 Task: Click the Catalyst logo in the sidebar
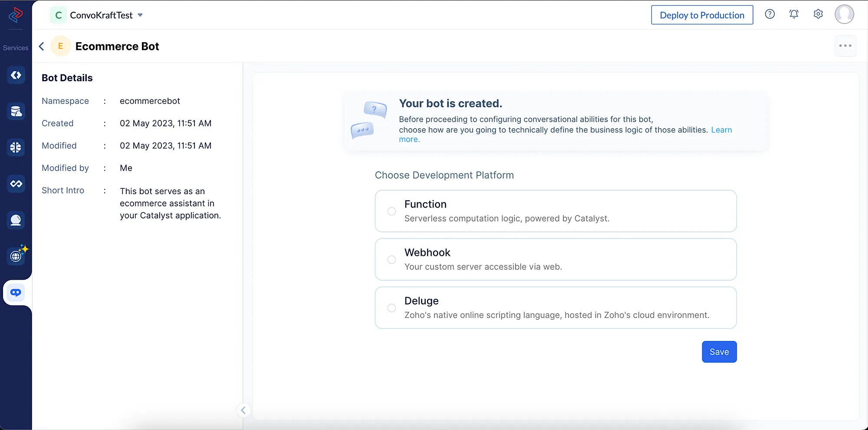pos(16,15)
